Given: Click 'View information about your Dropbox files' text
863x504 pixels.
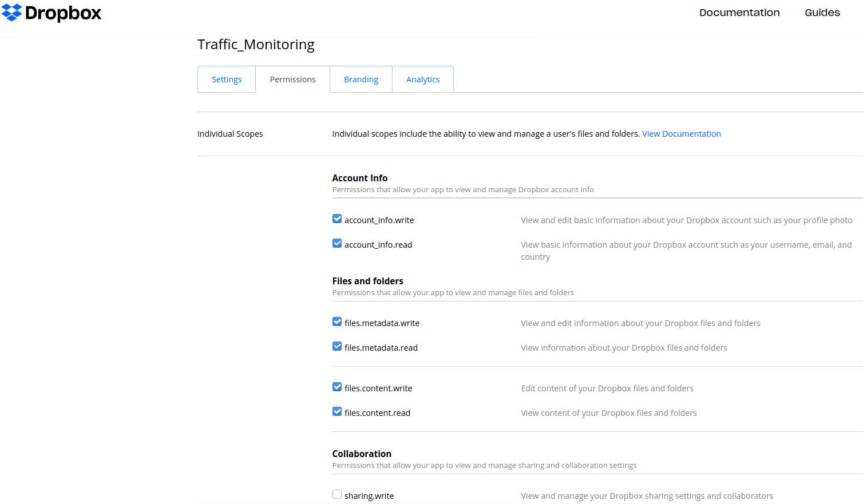Looking at the screenshot, I should point(624,348).
